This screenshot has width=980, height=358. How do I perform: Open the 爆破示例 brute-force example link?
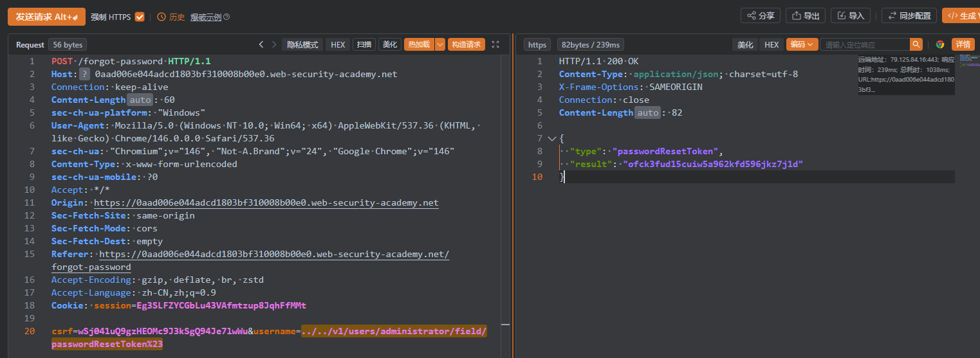click(205, 17)
